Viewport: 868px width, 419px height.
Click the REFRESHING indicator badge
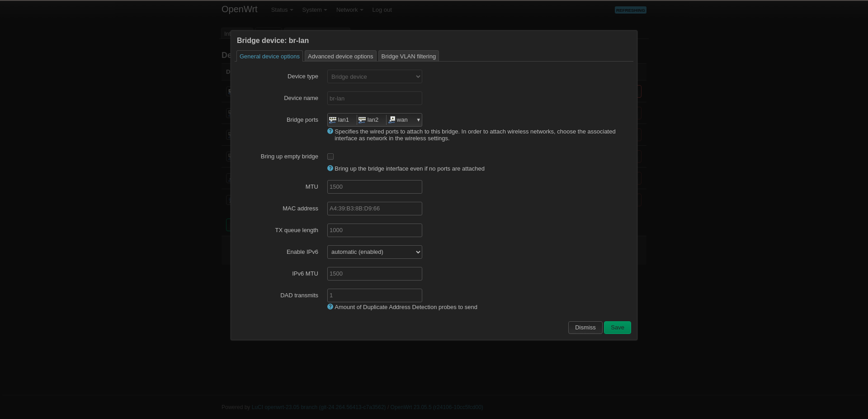click(x=631, y=10)
